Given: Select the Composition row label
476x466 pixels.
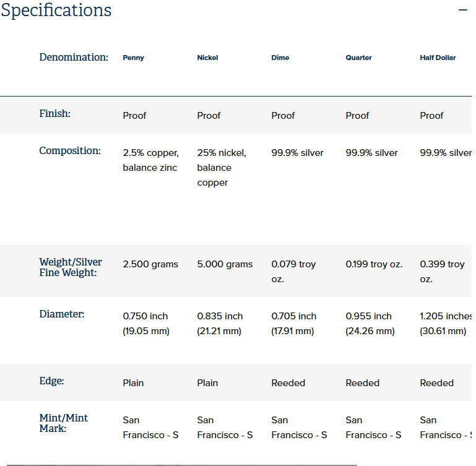Looking at the screenshot, I should pos(70,150).
